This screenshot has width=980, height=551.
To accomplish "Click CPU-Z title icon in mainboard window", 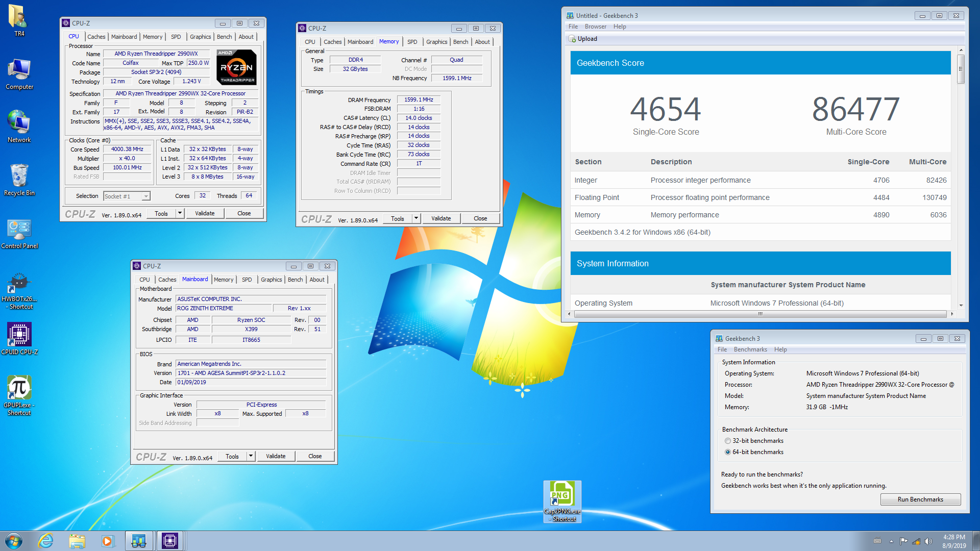I will tap(137, 266).
